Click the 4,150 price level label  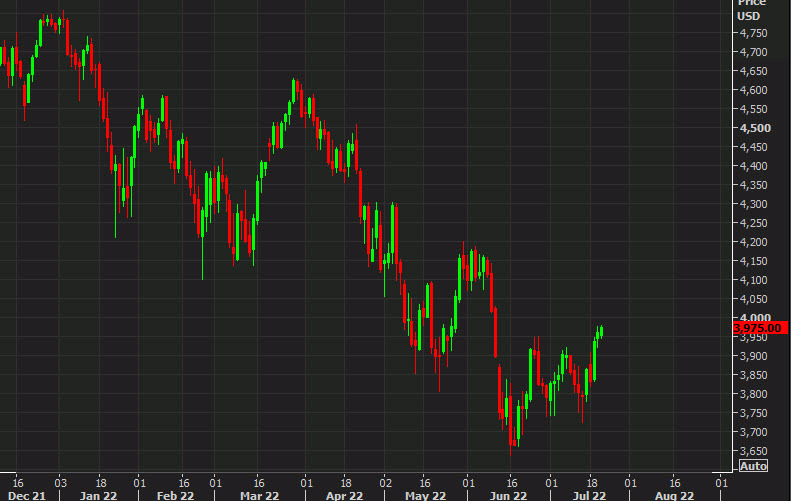coord(753,261)
